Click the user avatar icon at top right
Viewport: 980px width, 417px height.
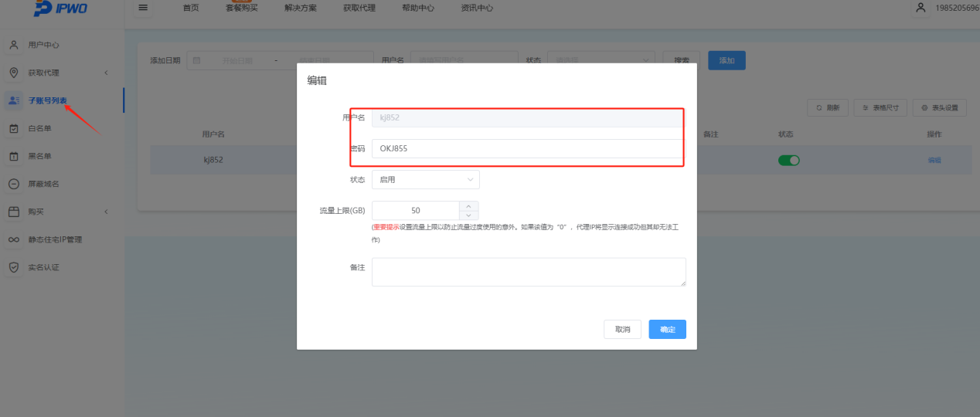click(920, 8)
